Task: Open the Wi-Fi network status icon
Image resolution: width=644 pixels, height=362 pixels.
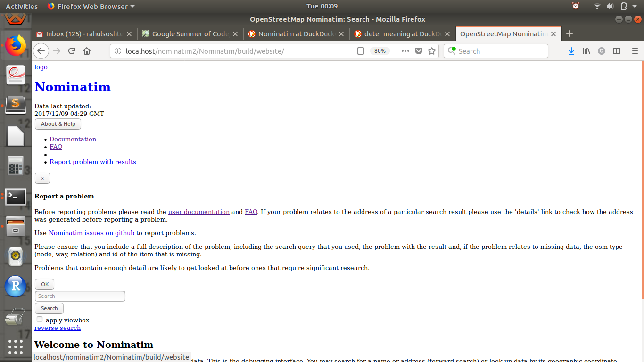Action: click(597, 6)
